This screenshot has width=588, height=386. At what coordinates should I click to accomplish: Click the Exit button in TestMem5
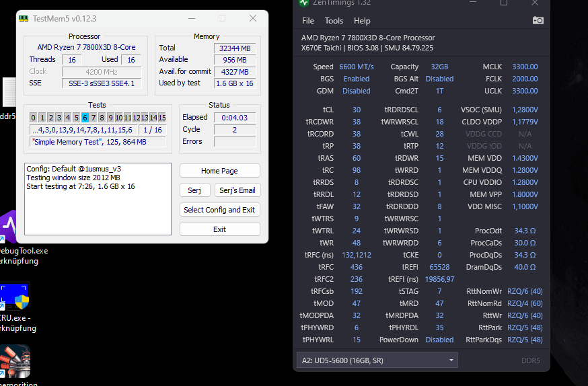click(219, 229)
